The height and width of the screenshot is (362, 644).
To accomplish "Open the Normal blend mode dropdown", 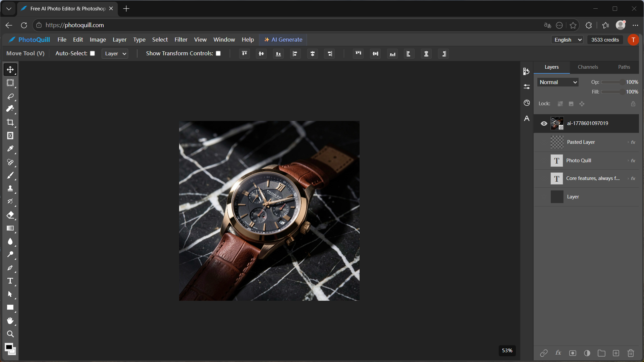I will coord(558,82).
